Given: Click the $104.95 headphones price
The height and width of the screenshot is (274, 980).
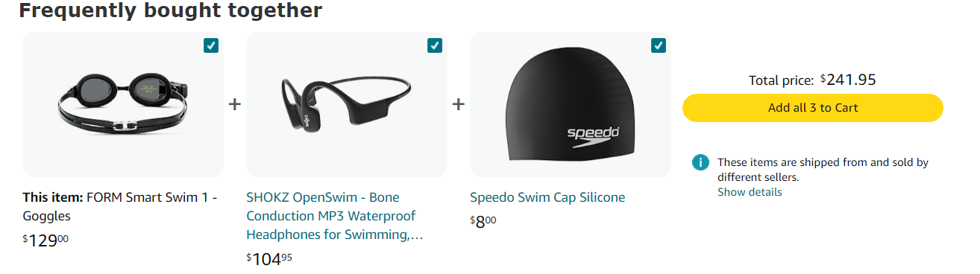Looking at the screenshot, I should pos(269,258).
